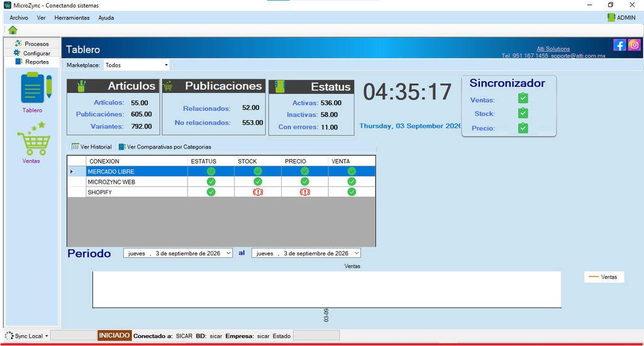Click MicroZync Web ESTATUS green check
The width and height of the screenshot is (644, 346).
click(x=211, y=182)
